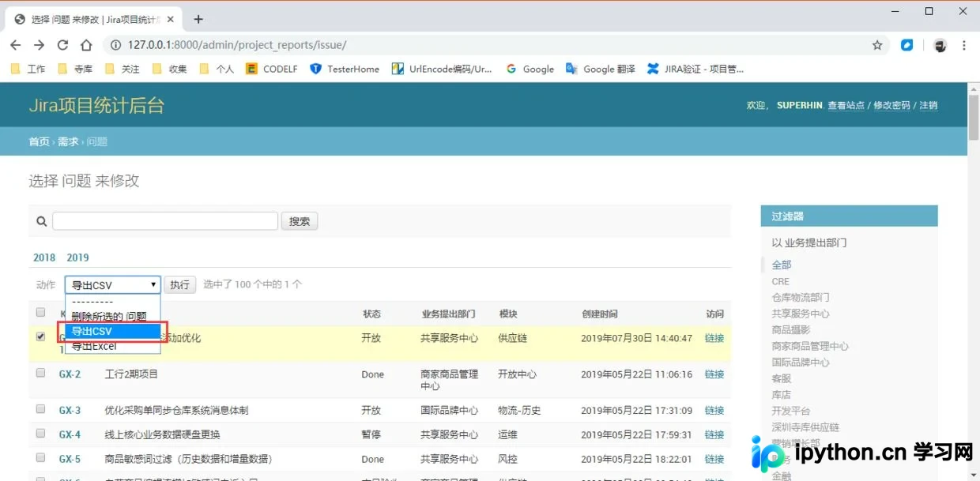Image resolution: width=980 pixels, height=481 pixels.
Task: Filter by year 2019
Action: tap(77, 257)
